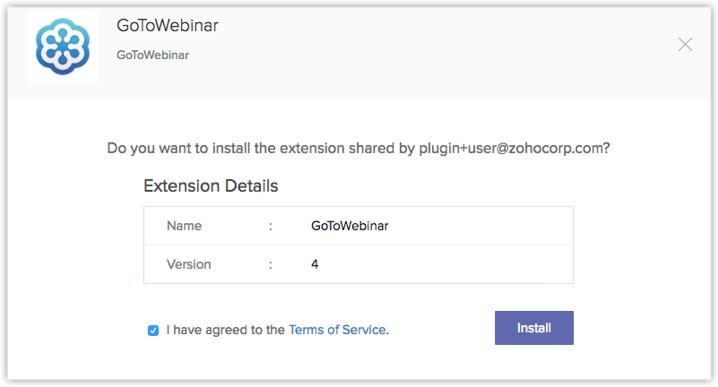718x387 pixels.
Task: Click the plugin+user@zohocorp.com email address
Action: point(511,148)
